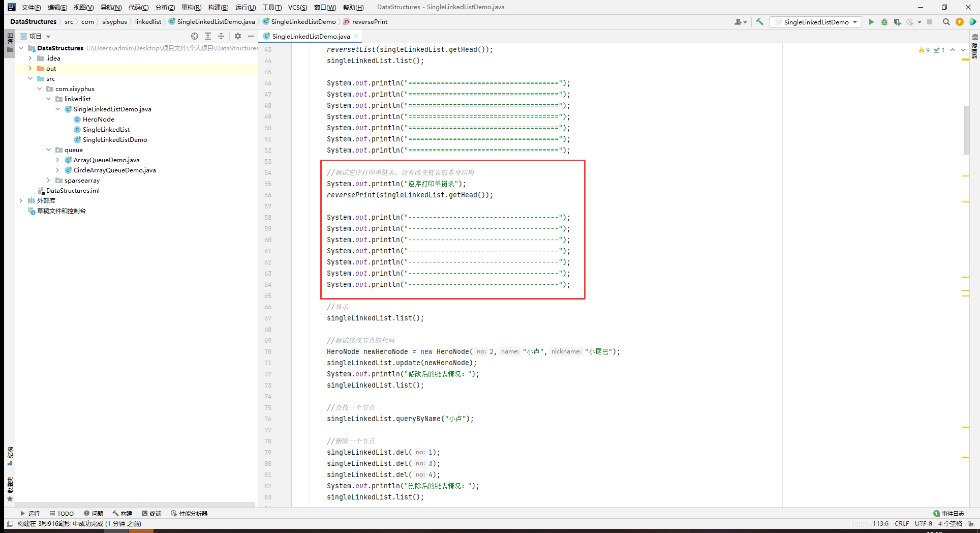The height and width of the screenshot is (533, 980).
Task: Open the 重构(R) menu
Action: click(191, 7)
